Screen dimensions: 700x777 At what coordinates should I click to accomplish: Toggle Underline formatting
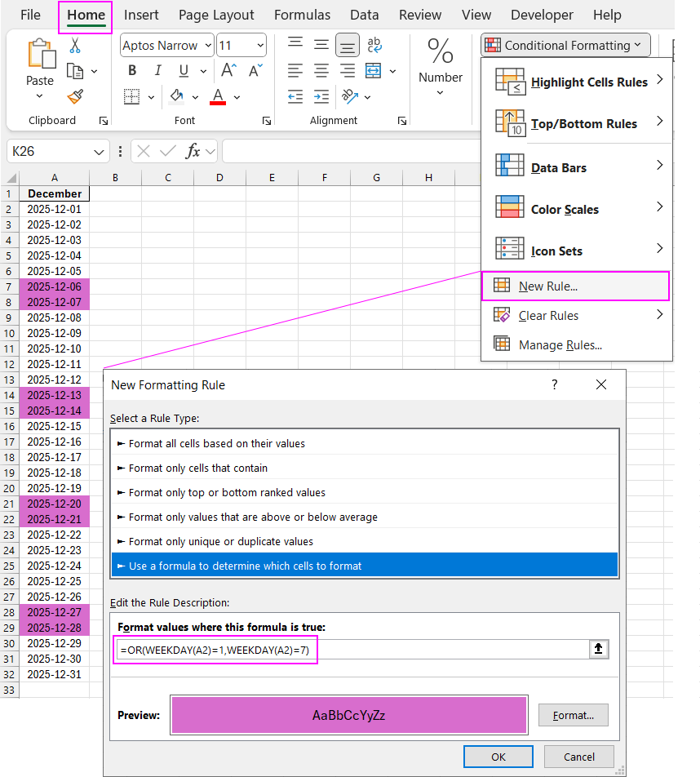point(183,71)
